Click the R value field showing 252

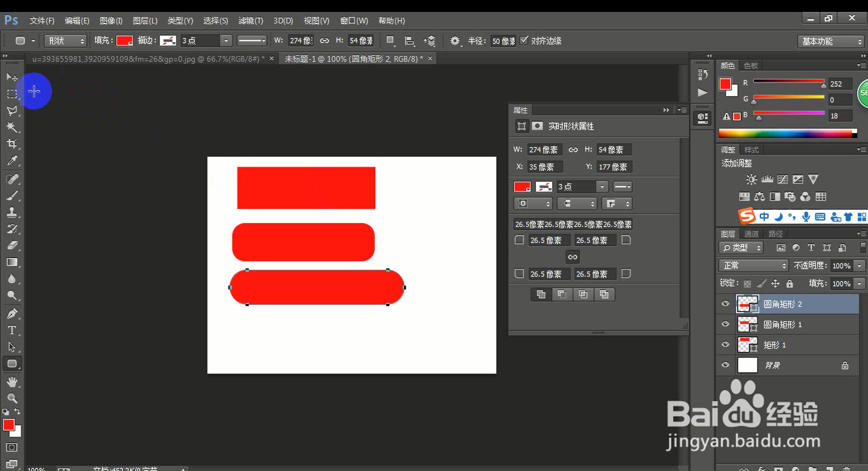(839, 84)
